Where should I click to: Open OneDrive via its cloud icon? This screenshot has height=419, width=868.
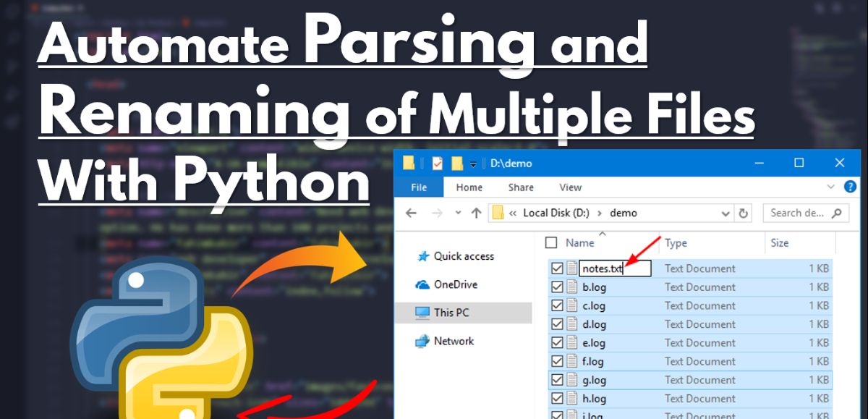pyautogui.click(x=423, y=284)
